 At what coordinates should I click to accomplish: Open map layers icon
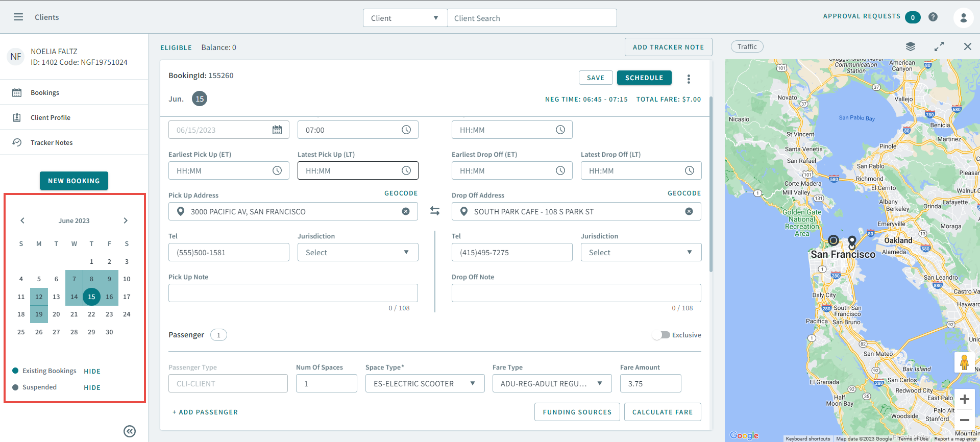910,46
